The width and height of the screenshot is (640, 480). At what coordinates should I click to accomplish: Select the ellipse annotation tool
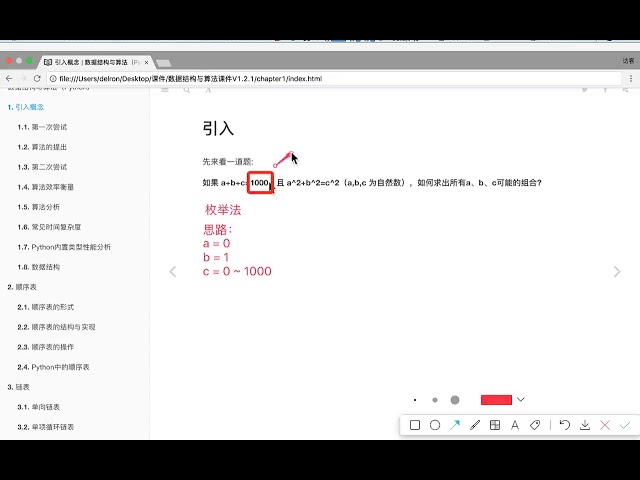click(435, 425)
